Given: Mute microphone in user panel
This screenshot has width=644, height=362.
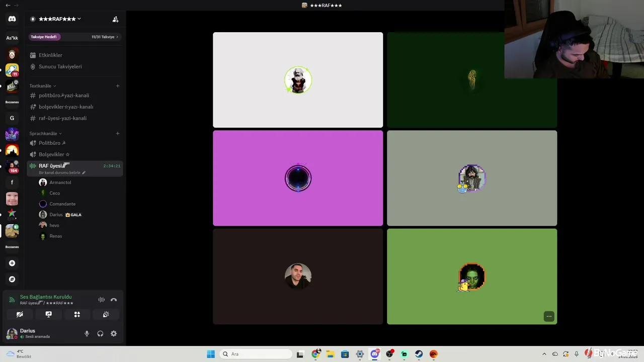Looking at the screenshot, I should [87, 333].
